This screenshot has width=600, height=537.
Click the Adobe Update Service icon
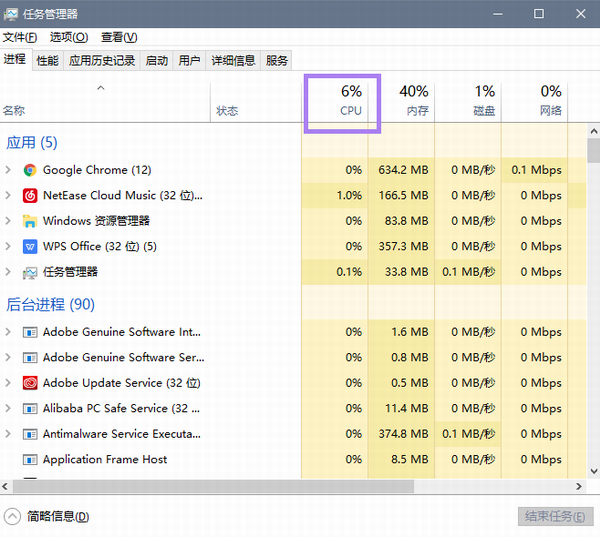tap(30, 383)
